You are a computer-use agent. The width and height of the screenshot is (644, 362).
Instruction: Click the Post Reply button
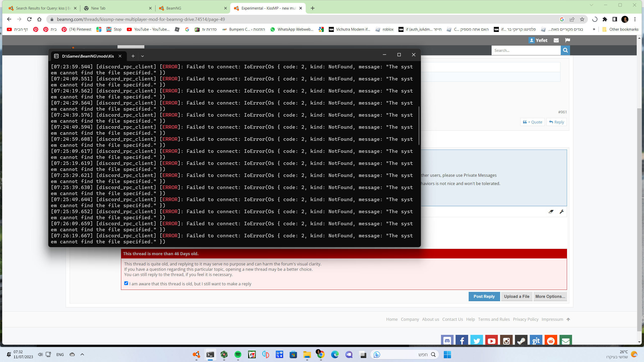484,296
